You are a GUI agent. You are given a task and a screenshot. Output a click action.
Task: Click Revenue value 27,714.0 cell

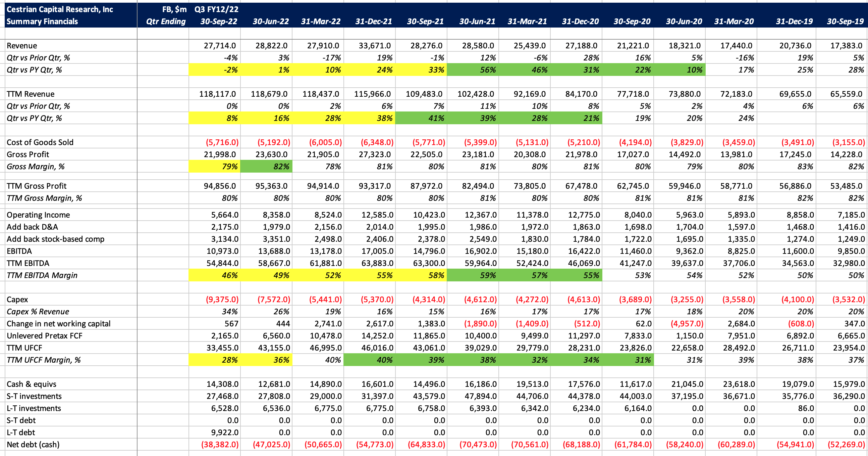[220, 46]
